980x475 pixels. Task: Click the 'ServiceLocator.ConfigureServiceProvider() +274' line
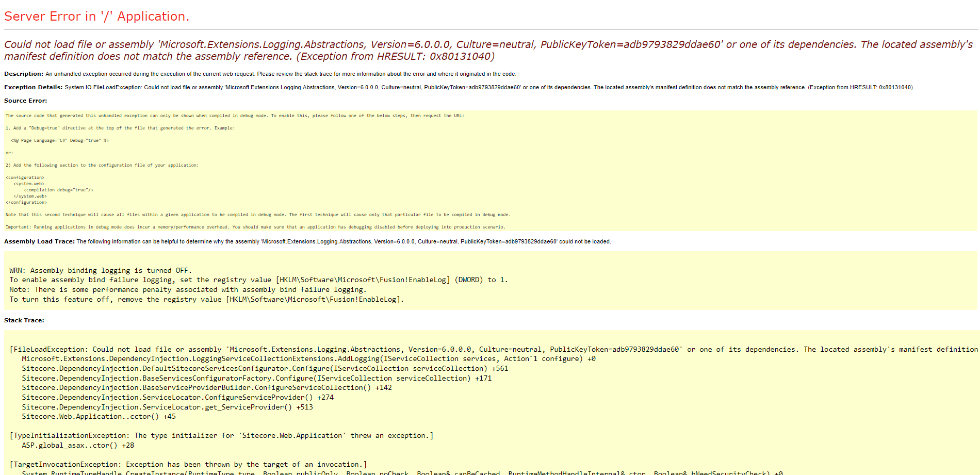pyautogui.click(x=177, y=398)
